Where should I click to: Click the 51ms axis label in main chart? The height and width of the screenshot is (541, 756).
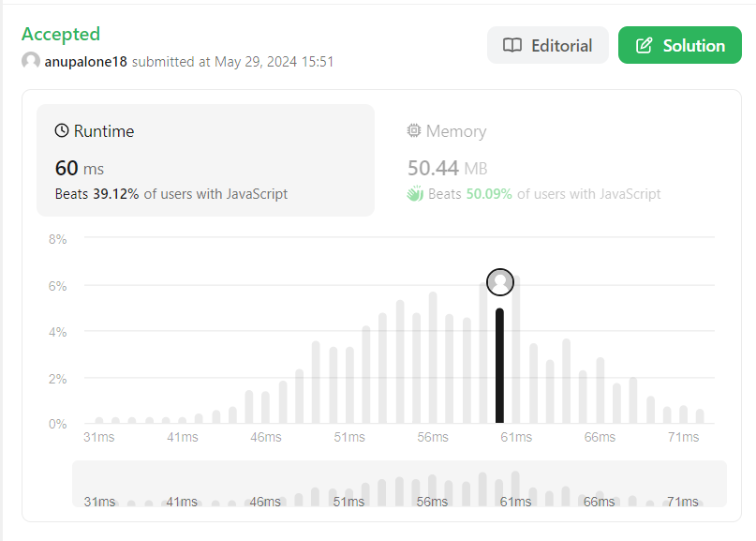349,437
